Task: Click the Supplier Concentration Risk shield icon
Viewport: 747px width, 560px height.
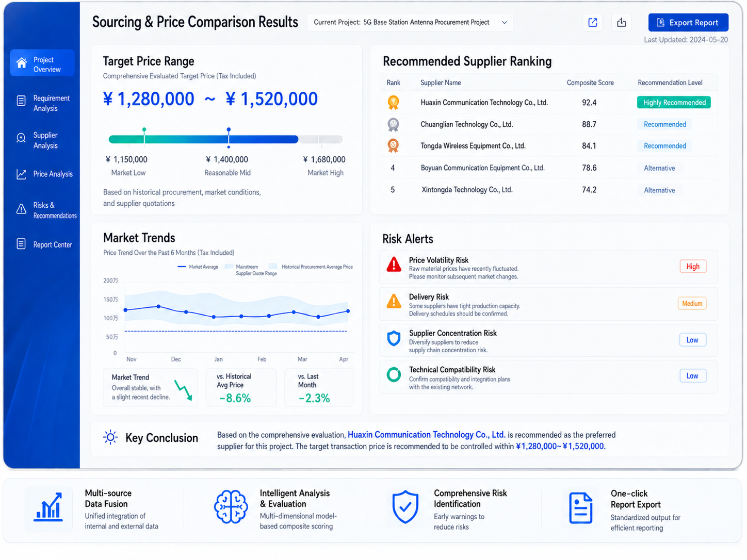Action: click(394, 338)
